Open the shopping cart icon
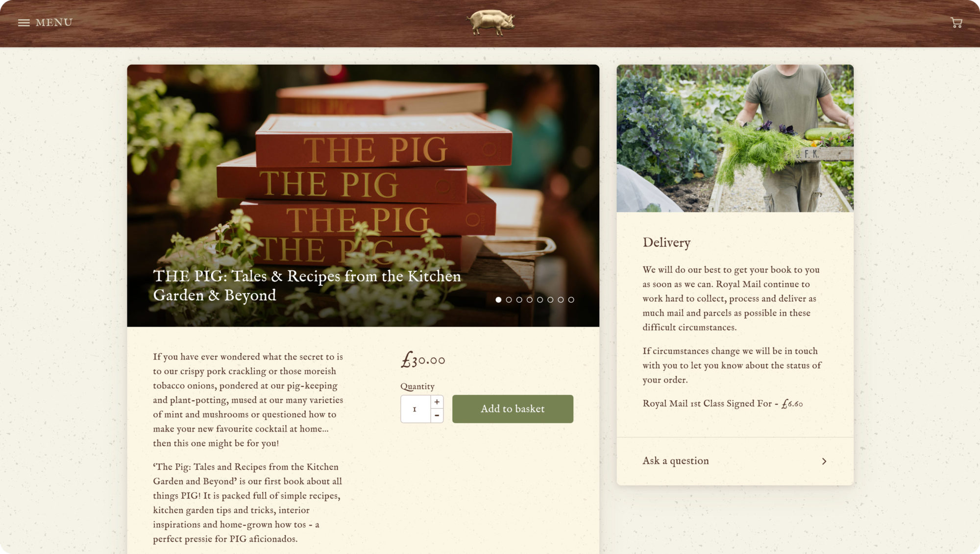The width and height of the screenshot is (980, 554). pos(956,23)
